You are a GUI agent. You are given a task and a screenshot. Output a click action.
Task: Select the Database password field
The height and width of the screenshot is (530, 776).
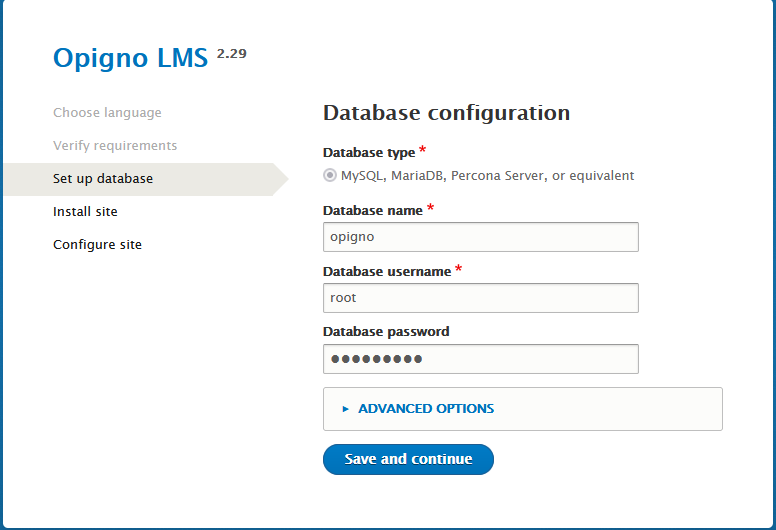[480, 359]
